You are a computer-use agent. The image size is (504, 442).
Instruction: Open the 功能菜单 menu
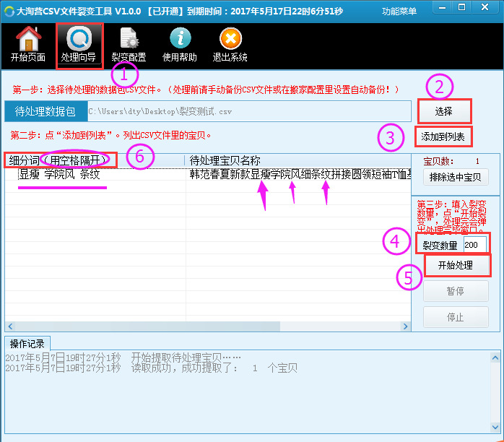(x=399, y=12)
